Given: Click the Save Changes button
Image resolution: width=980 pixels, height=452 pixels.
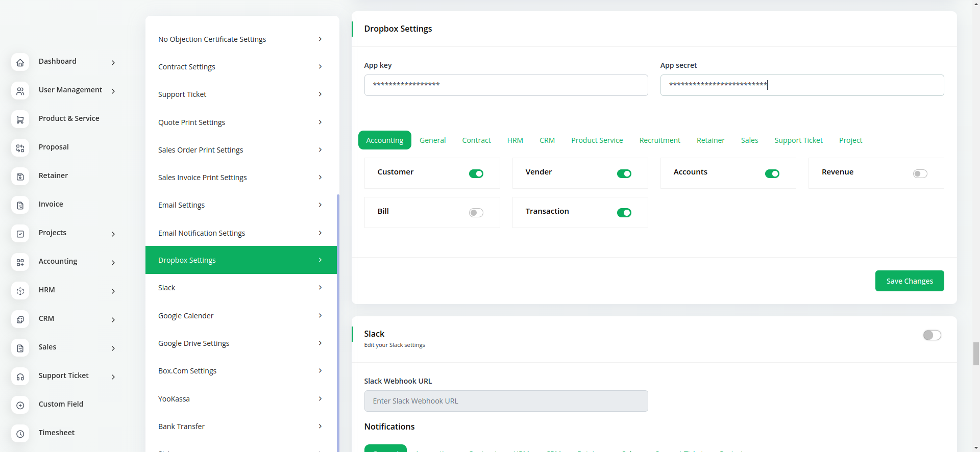Looking at the screenshot, I should (909, 281).
